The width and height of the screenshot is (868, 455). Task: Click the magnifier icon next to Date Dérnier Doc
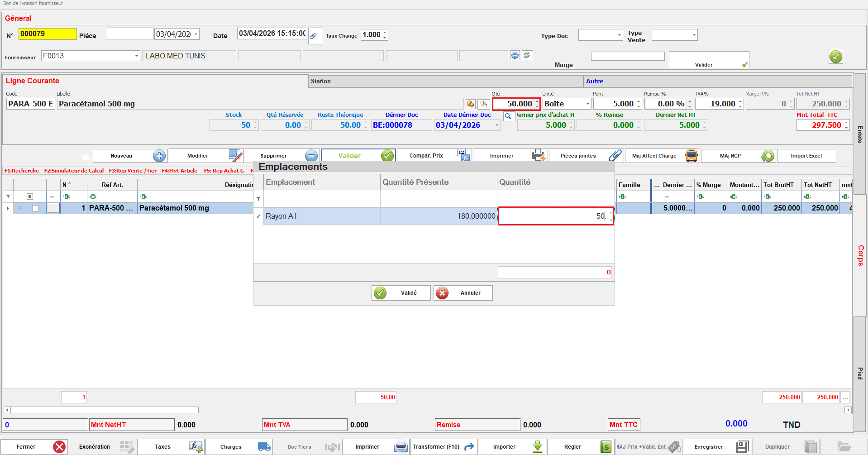point(509,116)
